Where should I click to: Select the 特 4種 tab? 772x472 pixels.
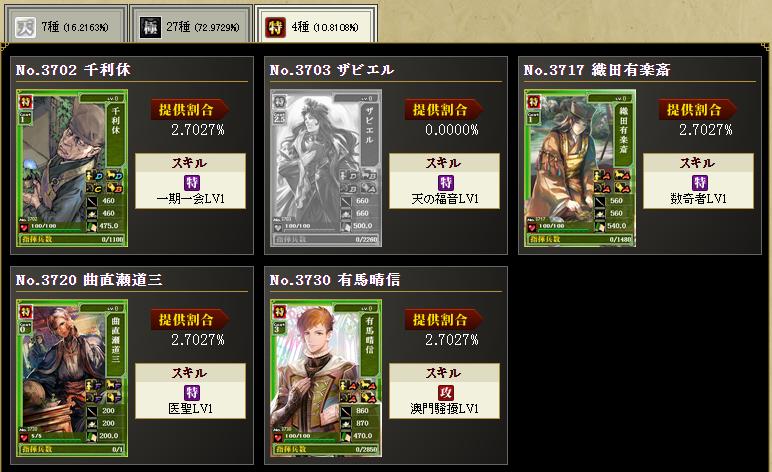click(x=316, y=25)
